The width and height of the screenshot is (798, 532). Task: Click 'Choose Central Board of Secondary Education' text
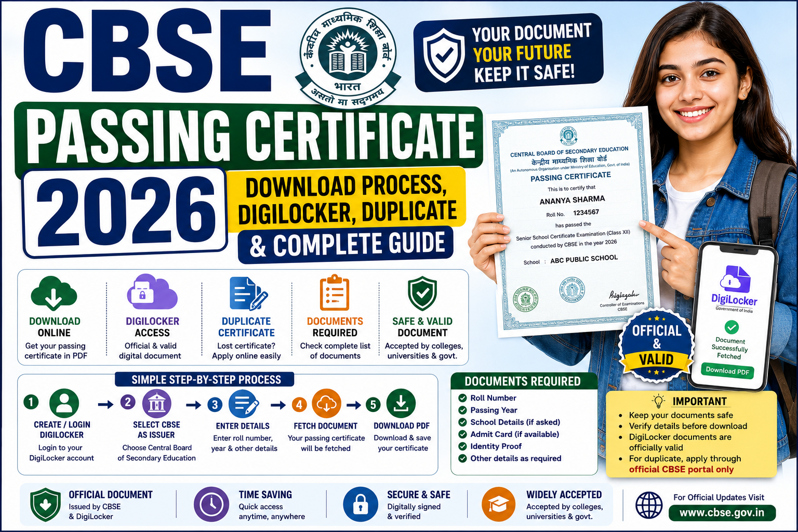(156, 453)
